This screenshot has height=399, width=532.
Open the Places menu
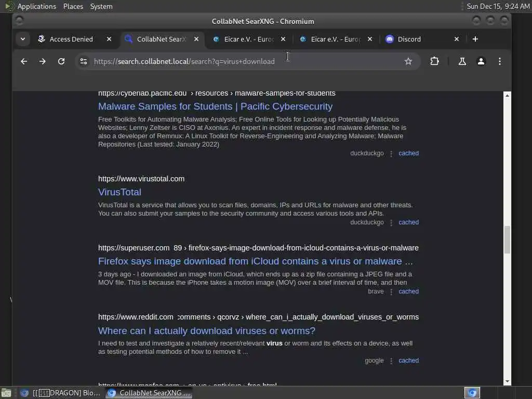point(73,6)
